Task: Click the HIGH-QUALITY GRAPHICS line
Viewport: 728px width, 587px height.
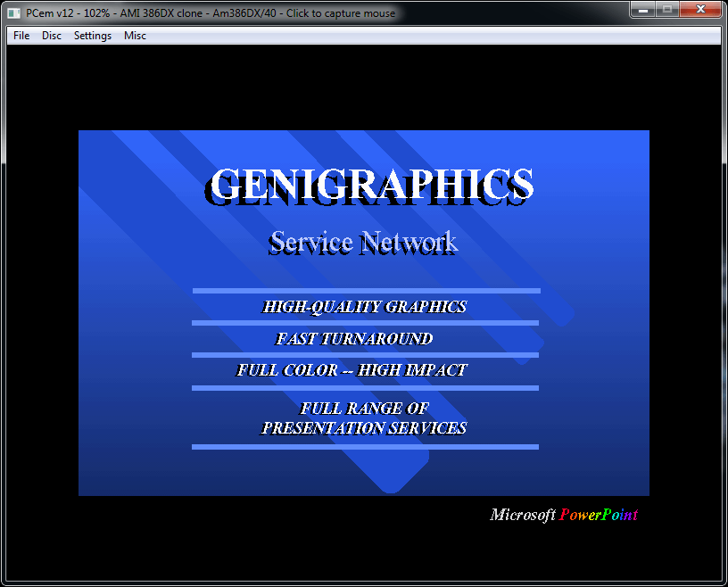Action: pyautogui.click(x=365, y=307)
